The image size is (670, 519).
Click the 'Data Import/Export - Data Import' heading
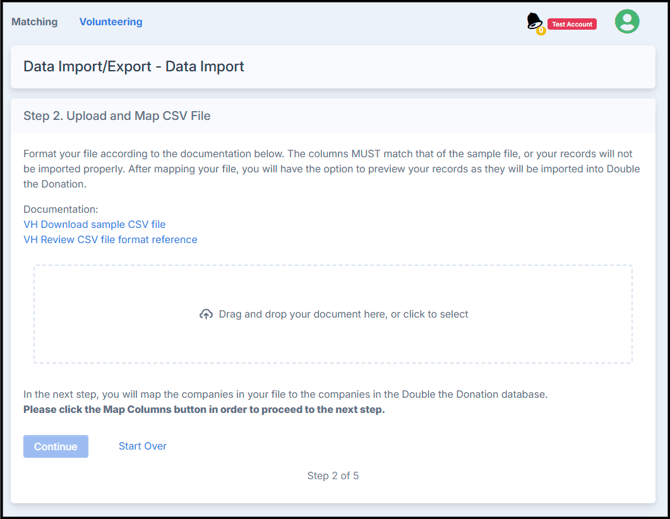pyautogui.click(x=134, y=67)
